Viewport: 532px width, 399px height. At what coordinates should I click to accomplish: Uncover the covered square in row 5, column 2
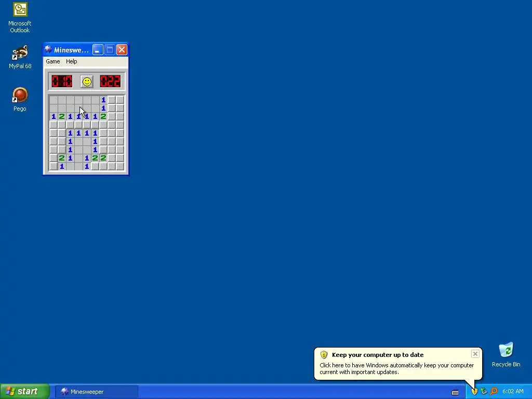tap(62, 133)
